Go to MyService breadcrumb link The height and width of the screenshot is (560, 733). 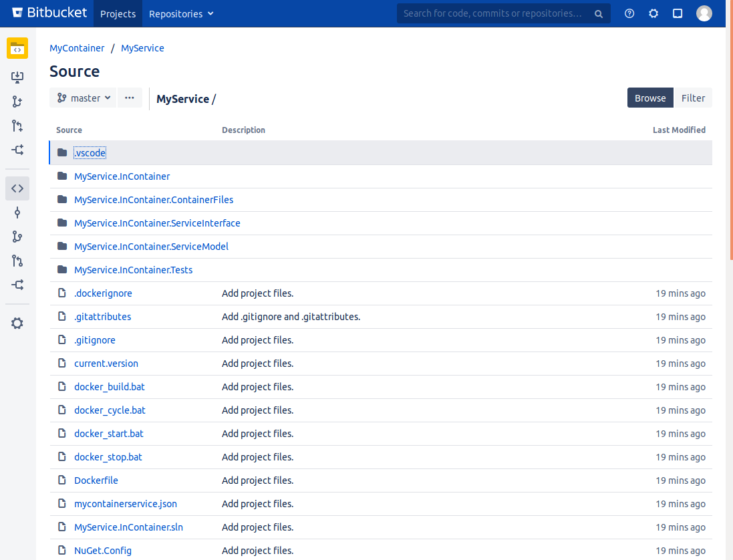(142, 48)
